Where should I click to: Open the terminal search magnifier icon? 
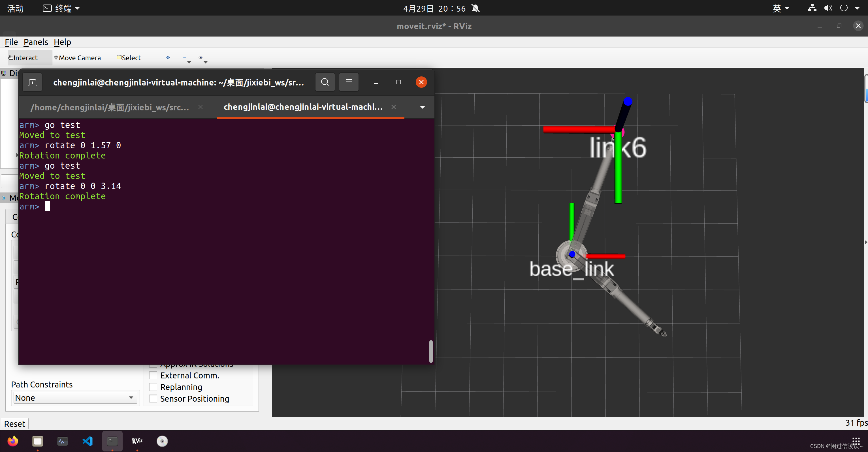coord(325,82)
